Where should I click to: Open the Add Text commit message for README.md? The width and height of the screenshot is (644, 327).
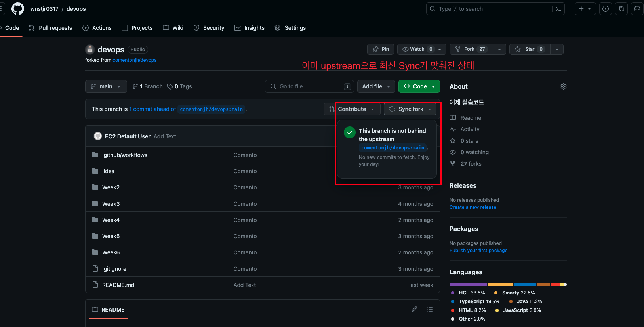(x=245, y=285)
